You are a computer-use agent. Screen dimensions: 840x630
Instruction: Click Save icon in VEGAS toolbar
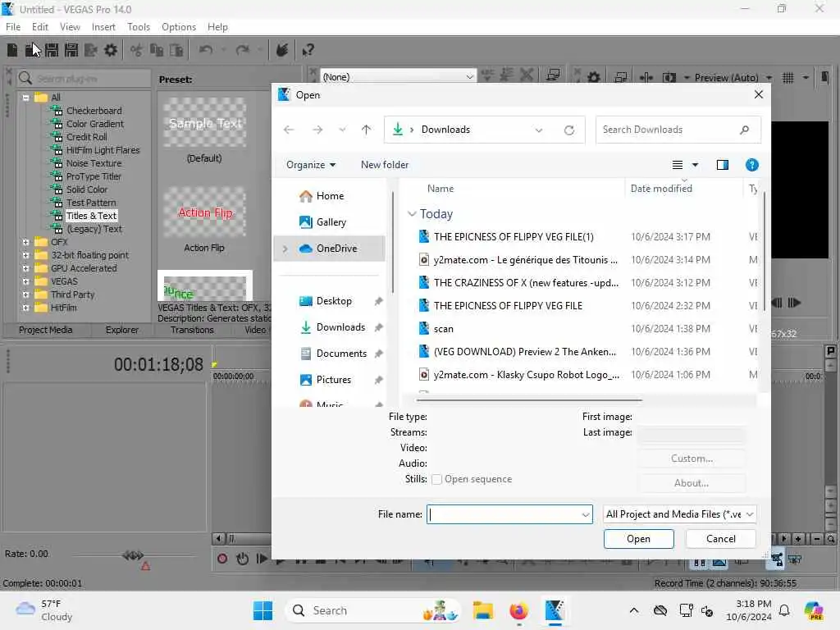click(x=52, y=50)
